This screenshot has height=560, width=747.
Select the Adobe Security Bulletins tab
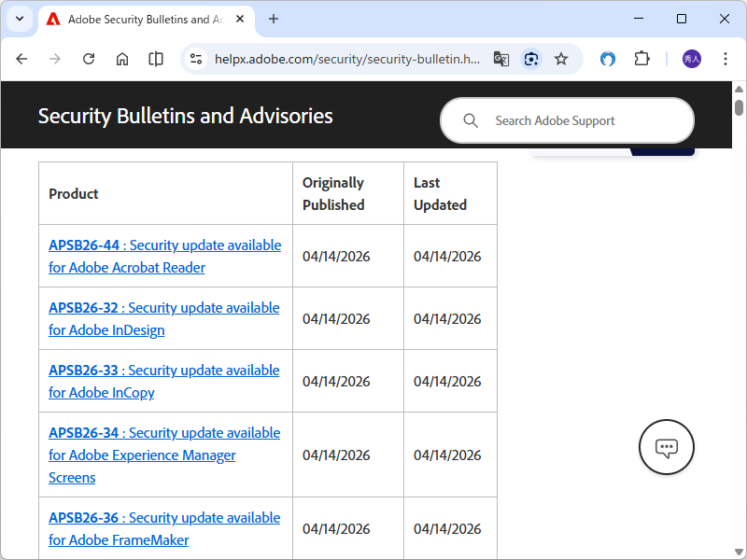click(x=140, y=19)
